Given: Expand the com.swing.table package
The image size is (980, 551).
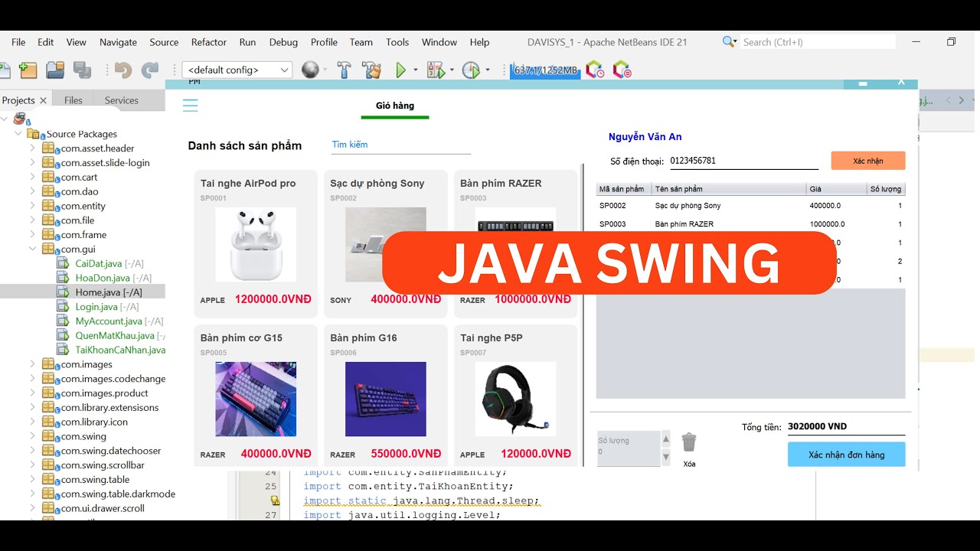Looking at the screenshot, I should [x=33, y=479].
